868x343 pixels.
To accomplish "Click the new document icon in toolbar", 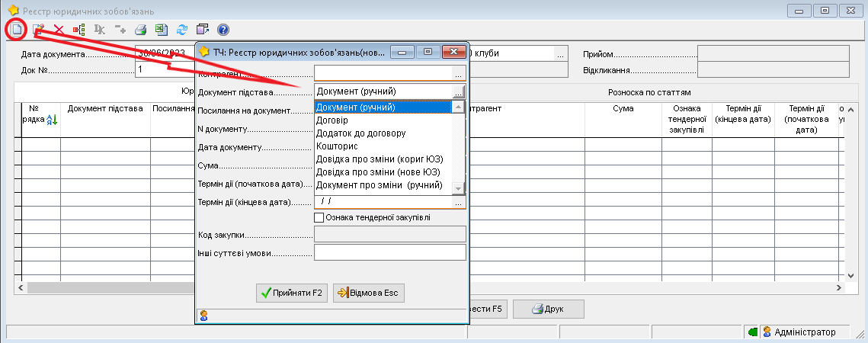I will coord(14,30).
